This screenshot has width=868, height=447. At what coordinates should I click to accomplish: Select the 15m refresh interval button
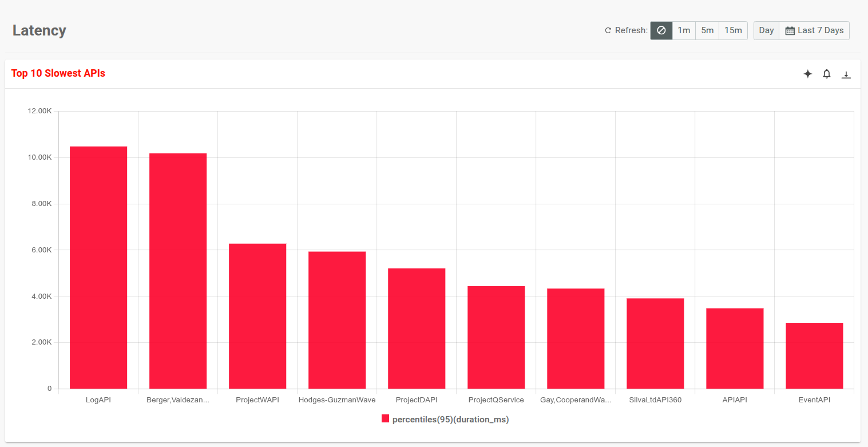(733, 30)
